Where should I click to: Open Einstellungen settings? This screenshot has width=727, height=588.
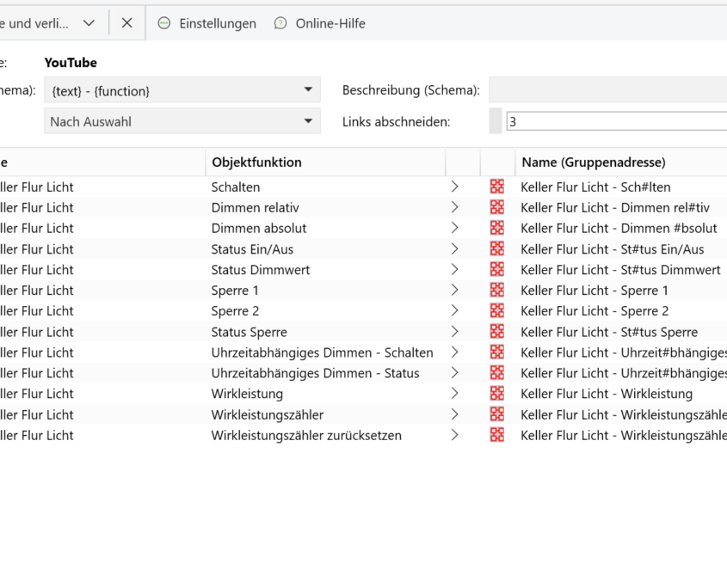coord(206,23)
